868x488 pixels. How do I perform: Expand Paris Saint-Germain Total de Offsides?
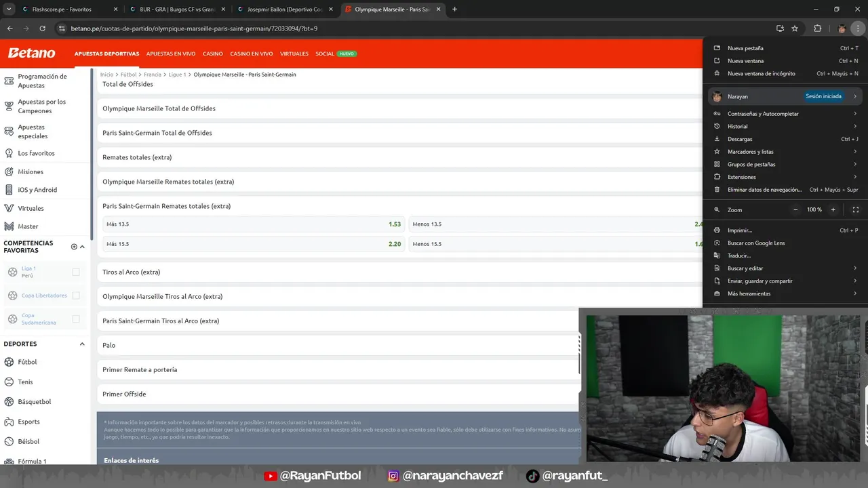click(399, 133)
